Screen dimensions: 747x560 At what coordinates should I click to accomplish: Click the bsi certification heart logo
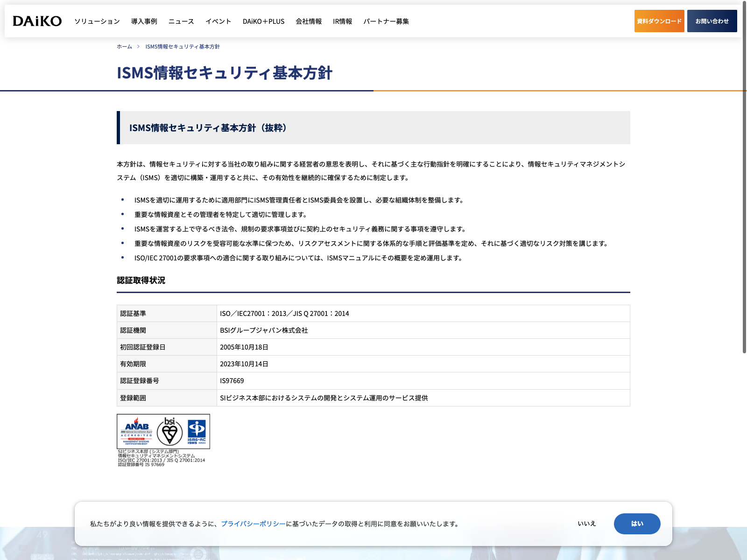coord(169,431)
